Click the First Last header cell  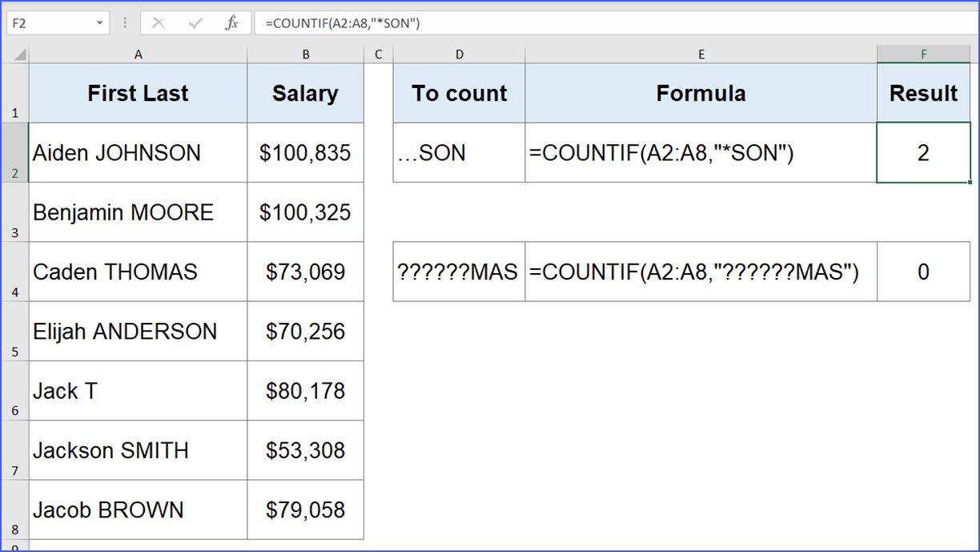pyautogui.click(x=138, y=93)
